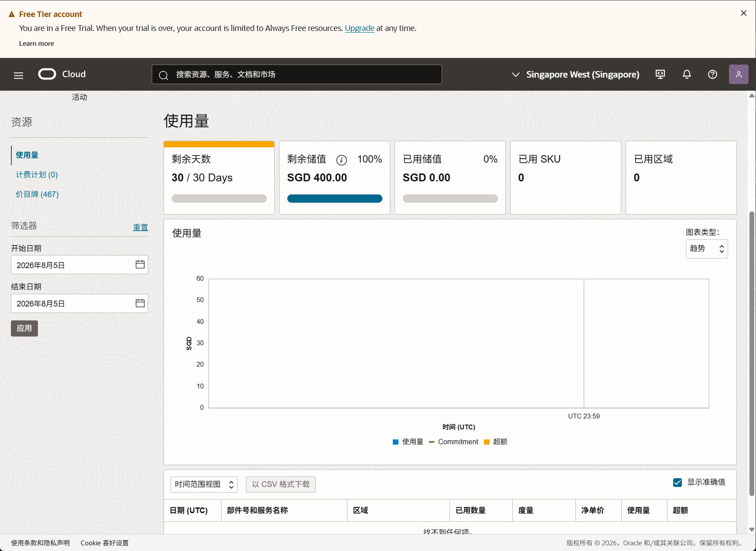756x551 pixels.
Task: Expand the Singapore West region selector
Action: (575, 75)
